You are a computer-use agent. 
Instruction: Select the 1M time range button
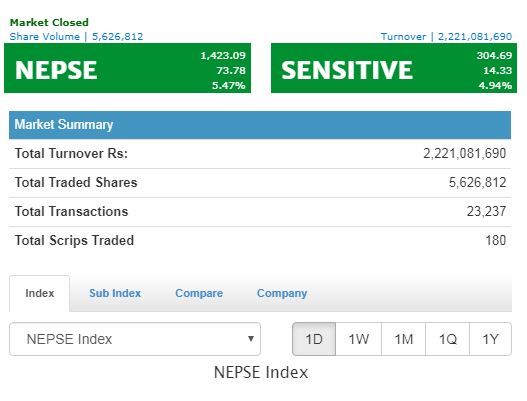tap(403, 339)
